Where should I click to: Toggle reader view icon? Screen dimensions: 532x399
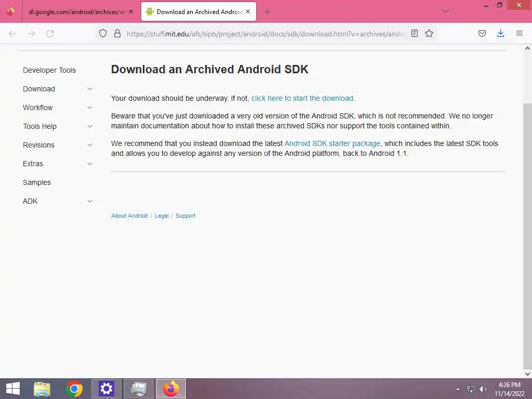pyautogui.click(x=414, y=33)
